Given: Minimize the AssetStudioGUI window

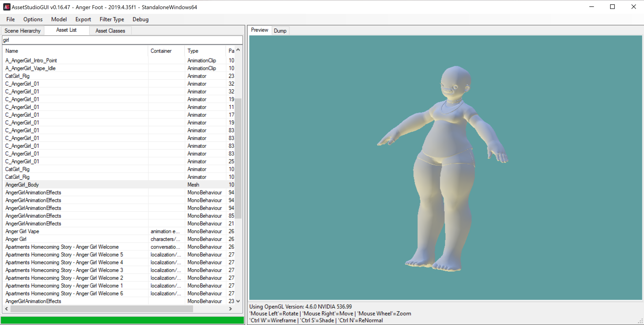Looking at the screenshot, I should [592, 7].
